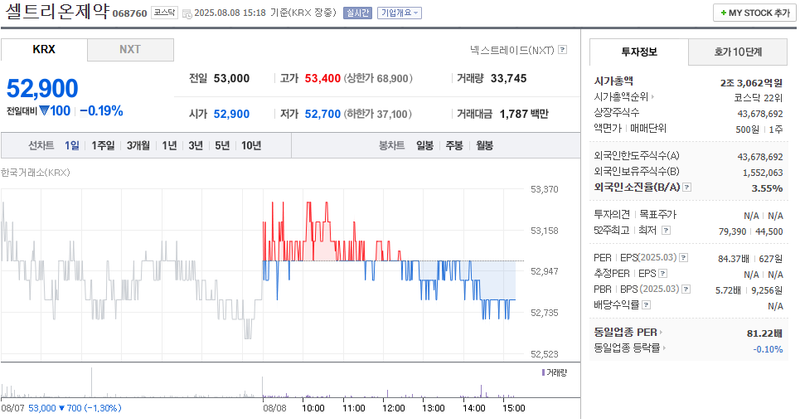Show the 주봉 candlestick chart
Image resolution: width=800 pixels, height=419 pixels.
[x=454, y=145]
